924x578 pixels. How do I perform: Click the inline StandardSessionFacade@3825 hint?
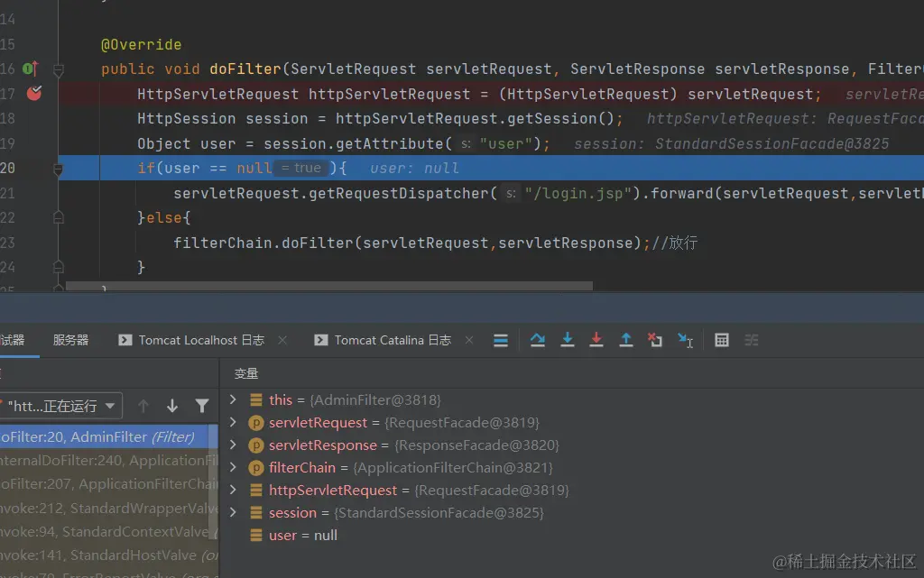pyautogui.click(x=772, y=143)
